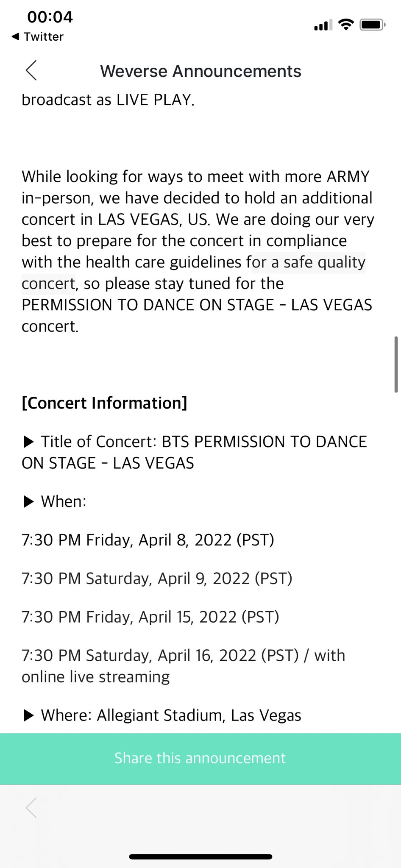Tap the Weverse Announcements page title
The height and width of the screenshot is (868, 401).
(200, 71)
